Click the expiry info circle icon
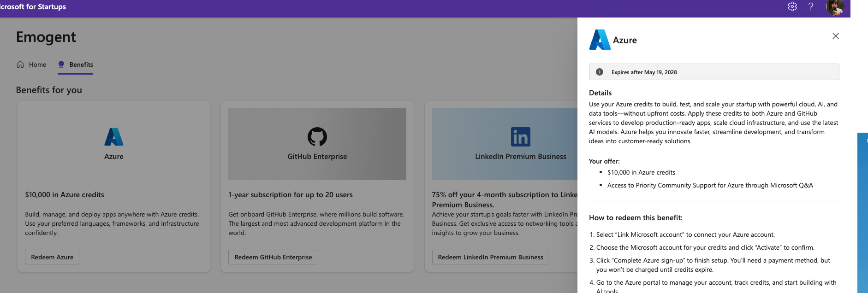 tap(600, 72)
